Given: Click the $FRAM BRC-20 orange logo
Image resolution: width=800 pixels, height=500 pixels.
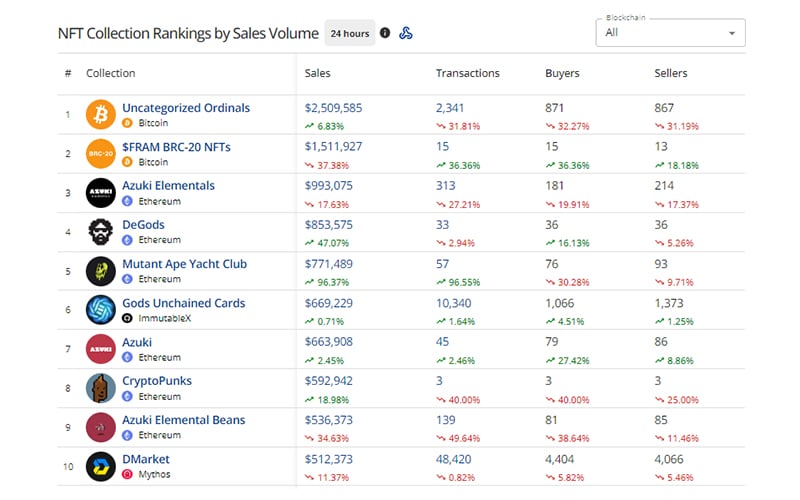Looking at the screenshot, I should (101, 154).
